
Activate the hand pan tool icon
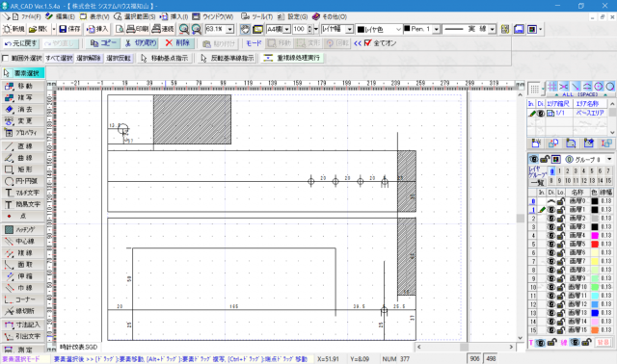coord(245,29)
